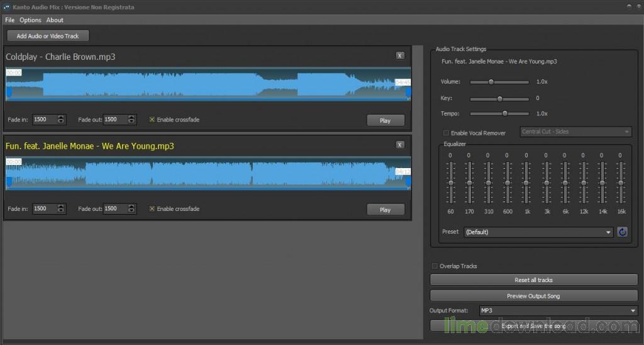
Task: Click Fade out stepper arrows on Coldplay track
Action: pyautogui.click(x=131, y=119)
